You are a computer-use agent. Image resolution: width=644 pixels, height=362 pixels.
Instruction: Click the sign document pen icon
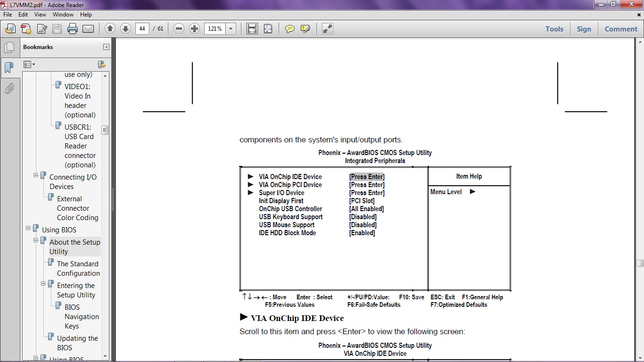pos(42,29)
